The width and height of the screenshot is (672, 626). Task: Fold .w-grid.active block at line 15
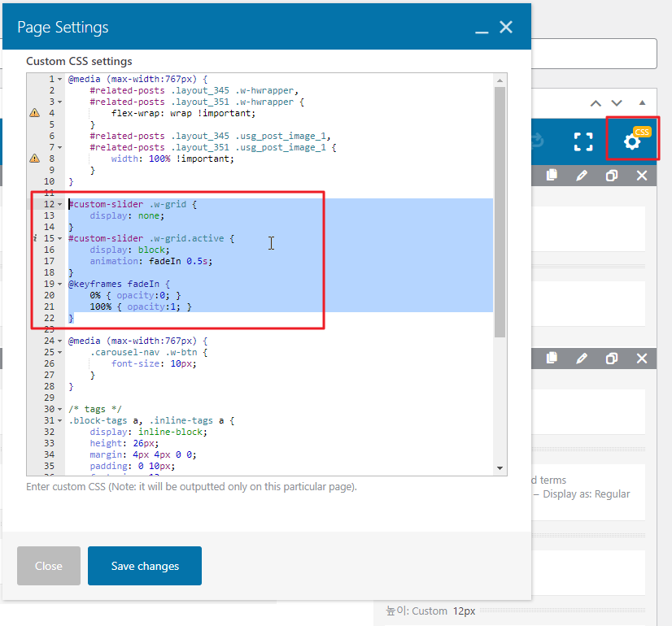(60, 238)
